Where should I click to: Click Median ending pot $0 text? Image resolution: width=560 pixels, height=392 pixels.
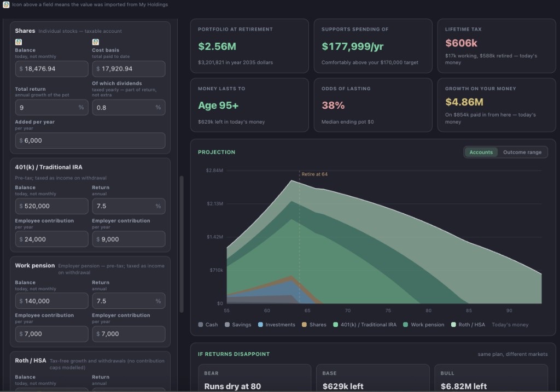tap(347, 122)
